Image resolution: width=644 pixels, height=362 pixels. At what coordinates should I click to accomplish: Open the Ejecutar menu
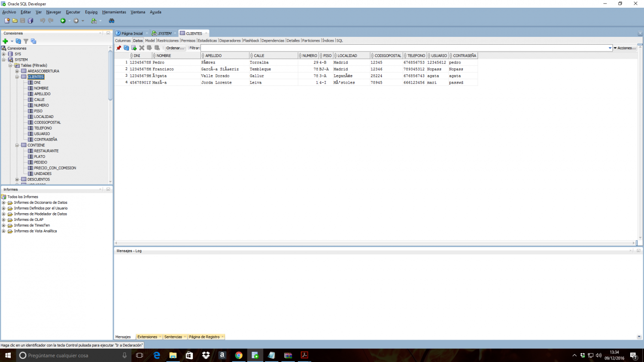point(73,12)
